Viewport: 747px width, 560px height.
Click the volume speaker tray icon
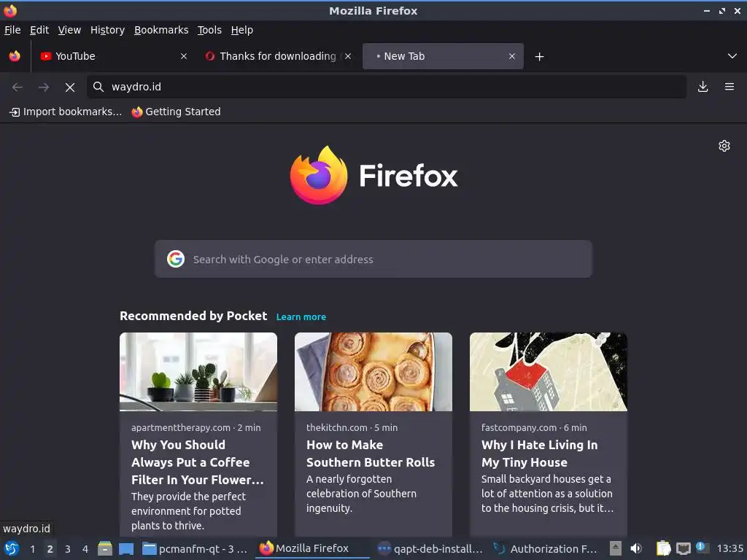click(636, 548)
